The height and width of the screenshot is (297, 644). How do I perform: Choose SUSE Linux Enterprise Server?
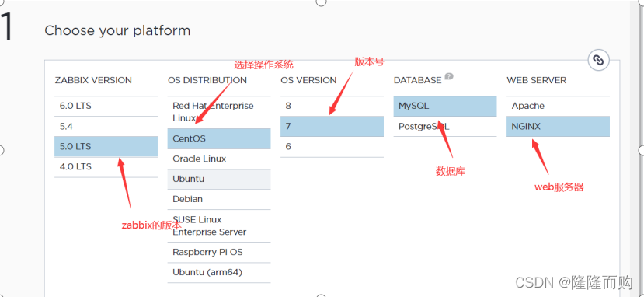click(x=219, y=226)
